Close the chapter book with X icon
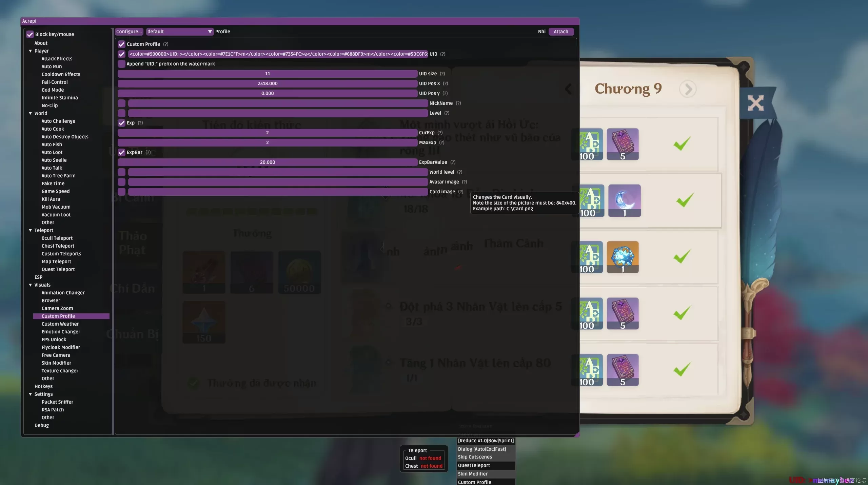Viewport: 868px width, 485px height. pyautogui.click(x=756, y=103)
